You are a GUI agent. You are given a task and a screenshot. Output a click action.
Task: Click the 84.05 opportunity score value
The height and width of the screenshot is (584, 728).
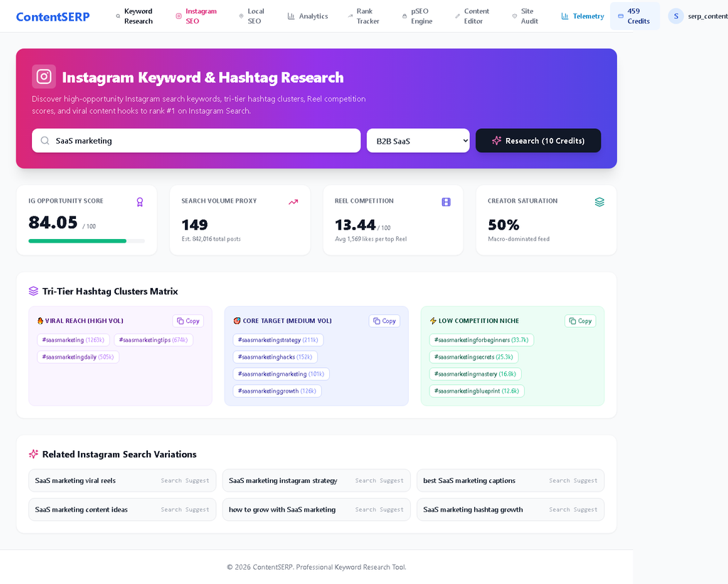point(53,223)
